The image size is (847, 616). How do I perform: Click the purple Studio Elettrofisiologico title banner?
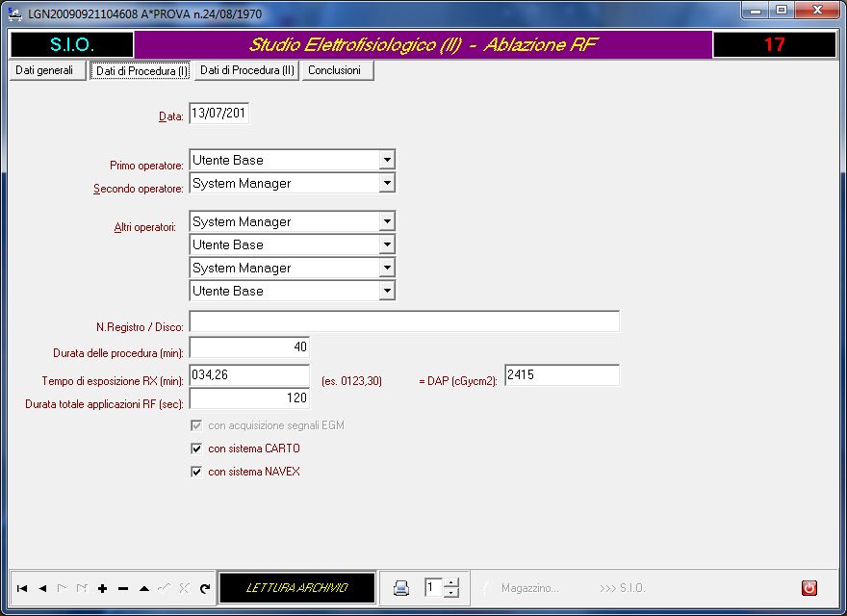coord(423,44)
